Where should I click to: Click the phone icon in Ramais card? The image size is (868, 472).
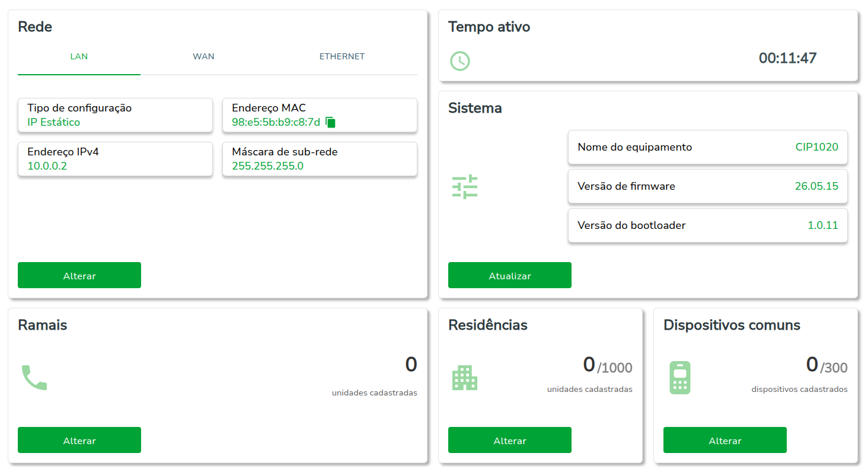[34, 378]
